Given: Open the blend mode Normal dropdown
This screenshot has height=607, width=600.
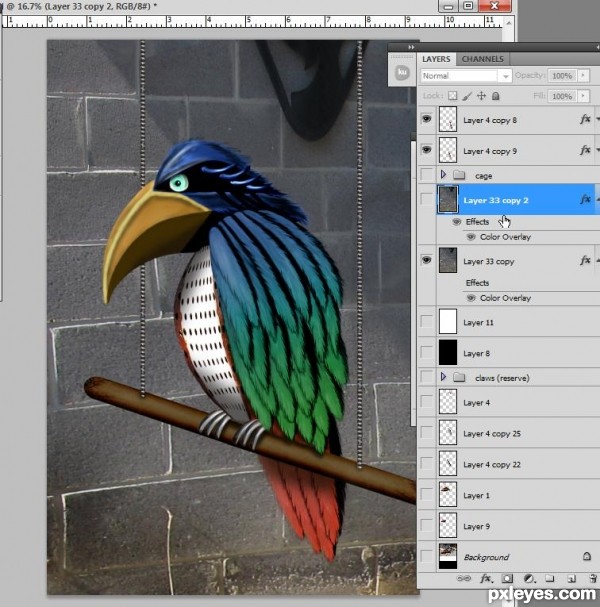Looking at the screenshot, I should [x=466, y=76].
